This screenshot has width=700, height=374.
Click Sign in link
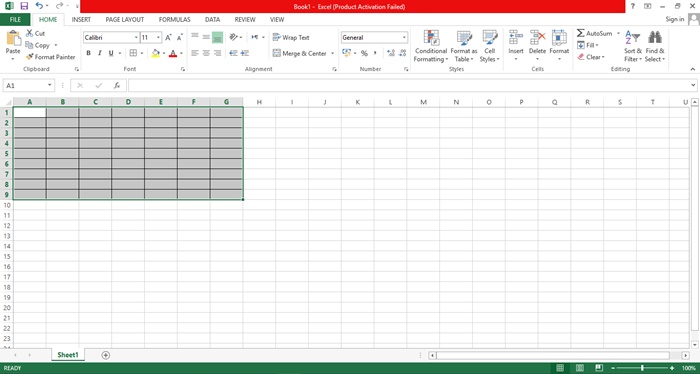point(675,19)
